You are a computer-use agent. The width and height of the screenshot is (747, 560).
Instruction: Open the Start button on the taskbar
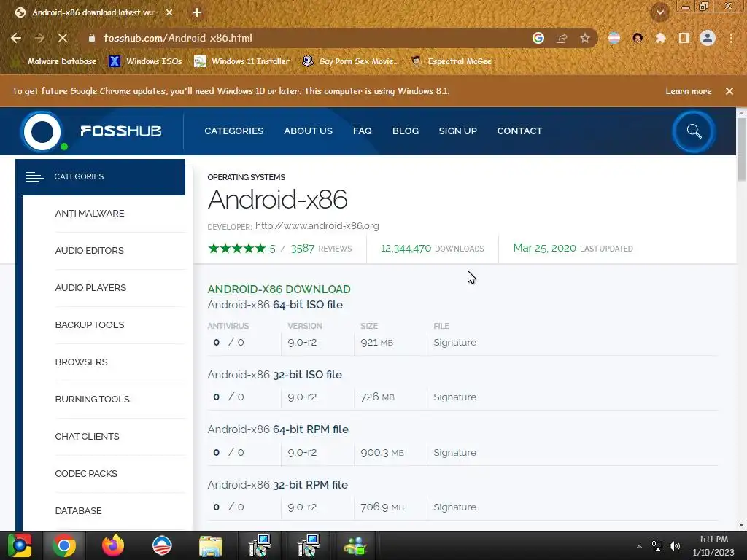tap(19, 545)
